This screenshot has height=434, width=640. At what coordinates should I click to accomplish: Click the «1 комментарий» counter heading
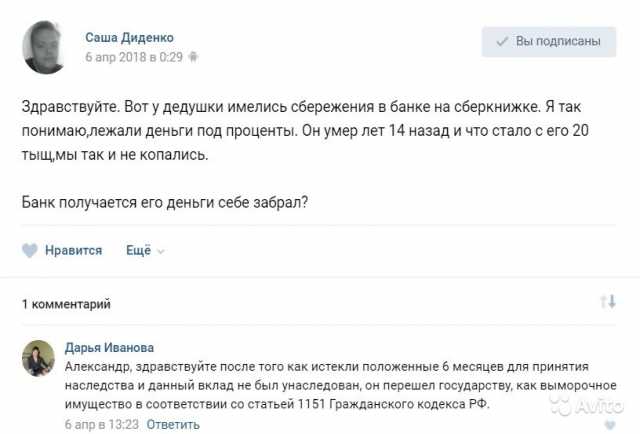[66, 303]
